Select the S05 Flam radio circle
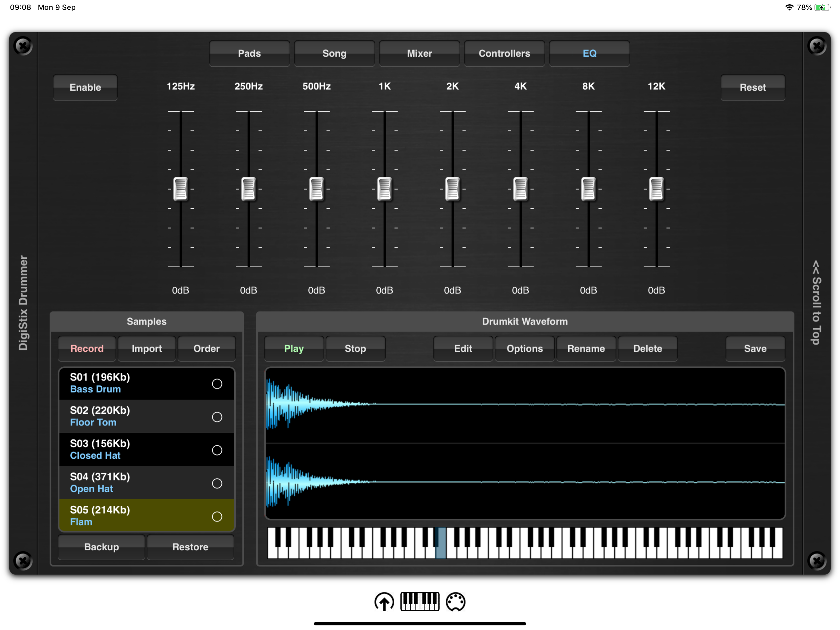The height and width of the screenshot is (630, 840). point(217,516)
